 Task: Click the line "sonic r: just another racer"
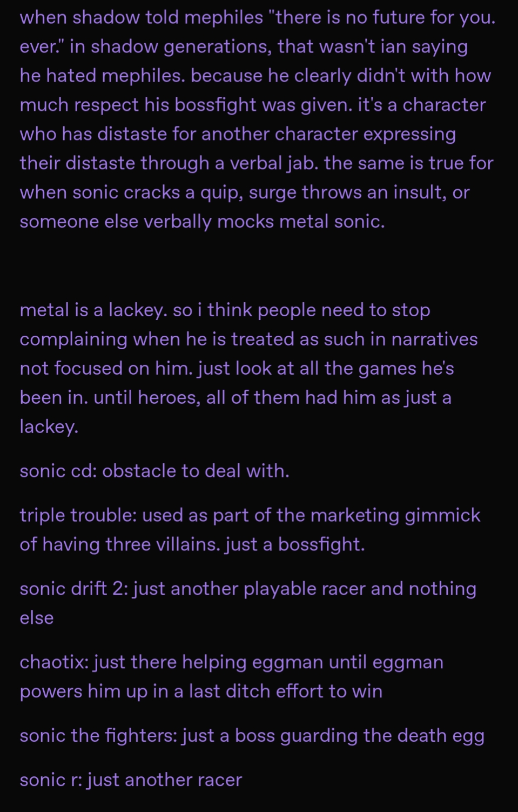[x=131, y=781]
